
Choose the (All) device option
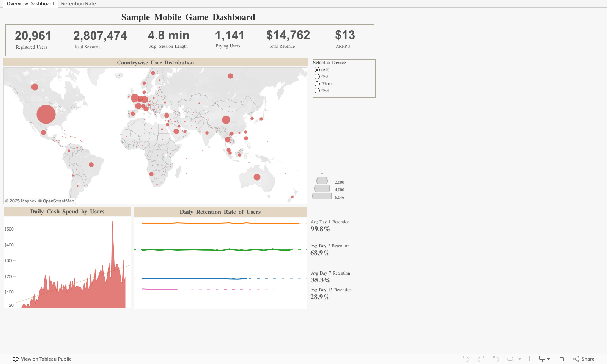click(x=317, y=70)
